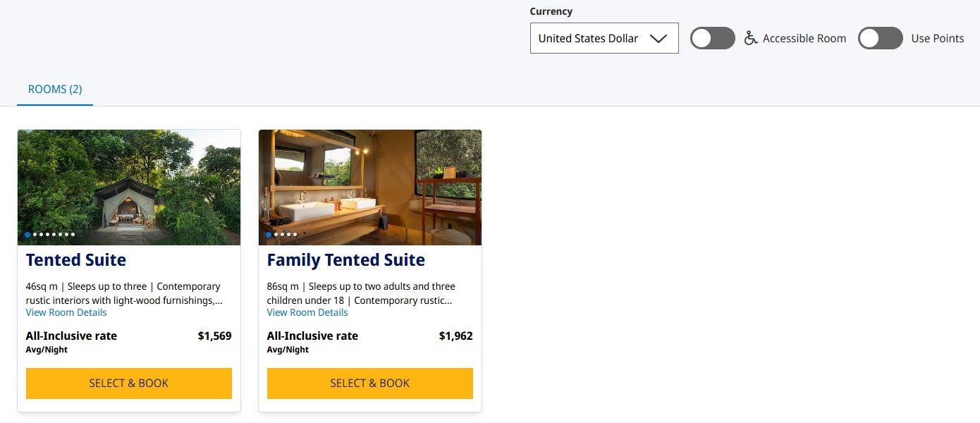Click the third carousel dot on Family Tented Suite

click(281, 234)
